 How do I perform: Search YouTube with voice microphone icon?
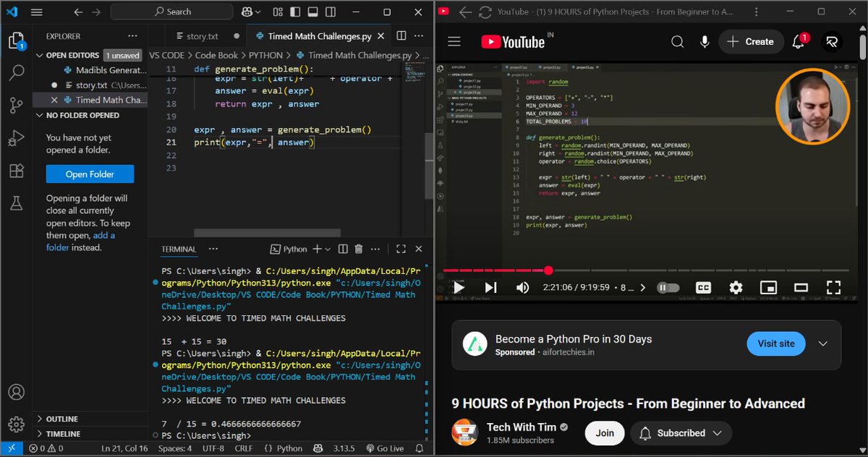705,42
